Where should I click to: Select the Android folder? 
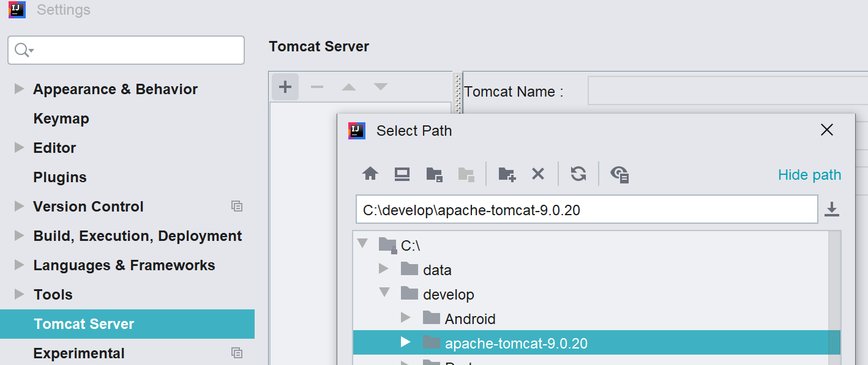[x=470, y=319]
